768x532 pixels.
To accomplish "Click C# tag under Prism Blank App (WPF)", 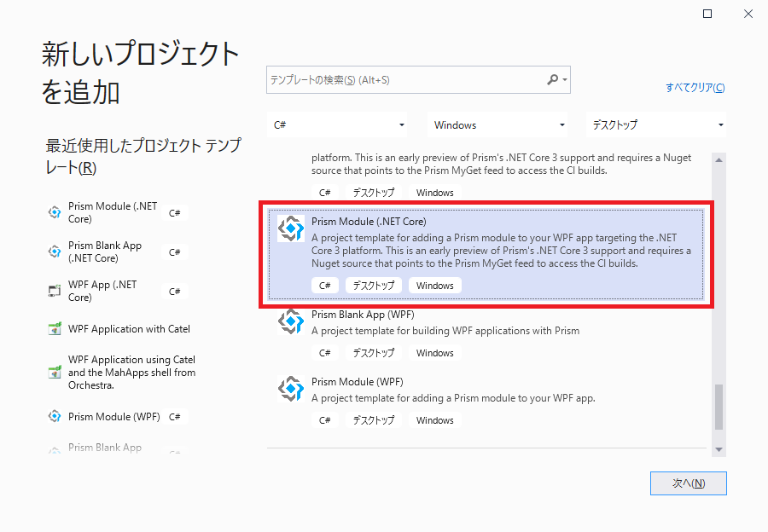I will [325, 353].
